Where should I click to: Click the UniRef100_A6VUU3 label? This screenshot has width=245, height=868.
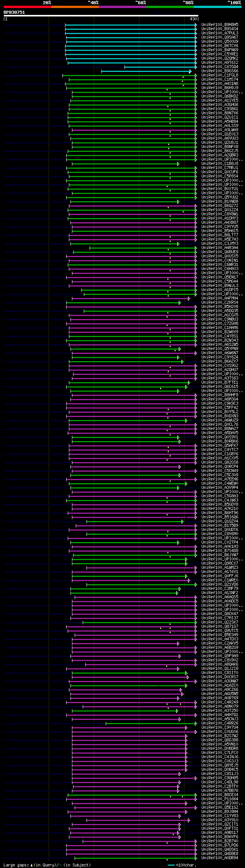tap(220, 138)
